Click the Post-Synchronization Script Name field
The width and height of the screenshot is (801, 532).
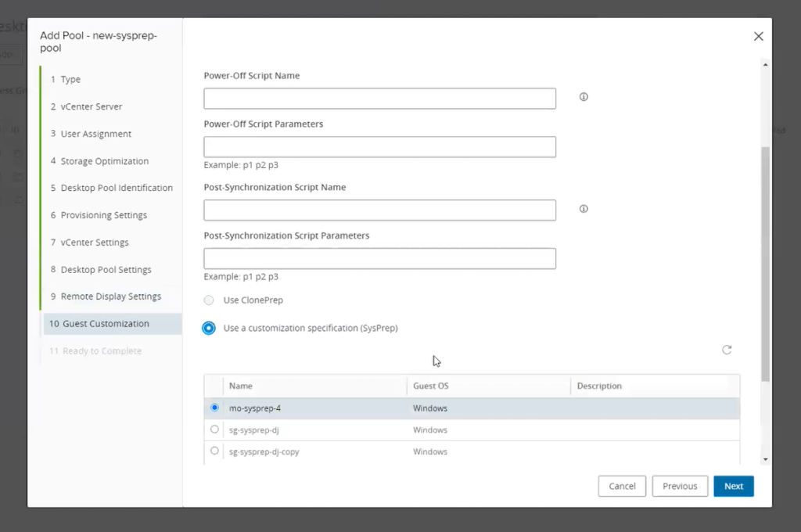[x=379, y=210]
